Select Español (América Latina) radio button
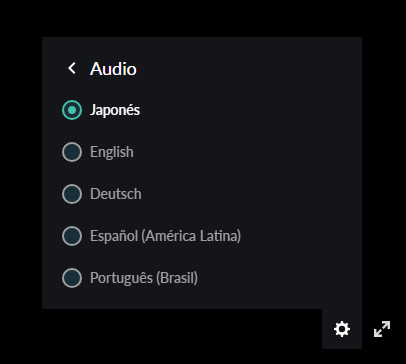Image resolution: width=406 pixels, height=364 pixels. point(72,236)
